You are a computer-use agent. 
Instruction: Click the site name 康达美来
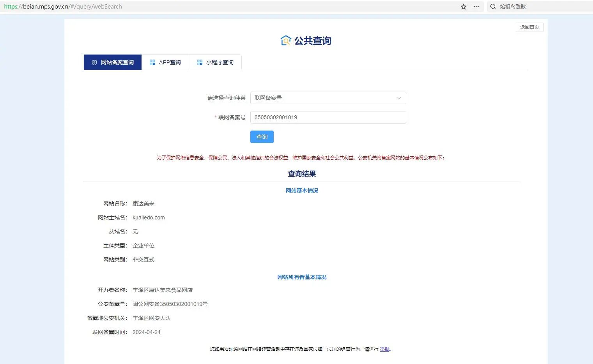[x=143, y=203]
